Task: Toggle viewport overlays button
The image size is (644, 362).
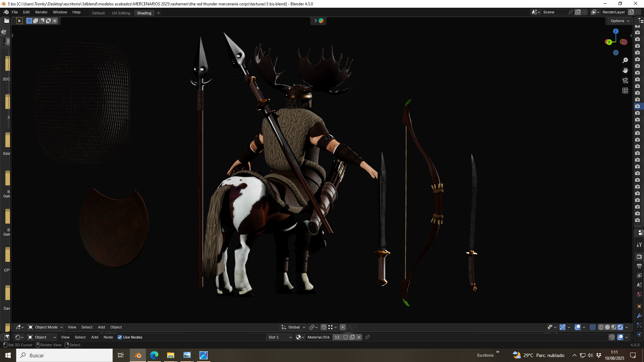Action: pos(578,327)
